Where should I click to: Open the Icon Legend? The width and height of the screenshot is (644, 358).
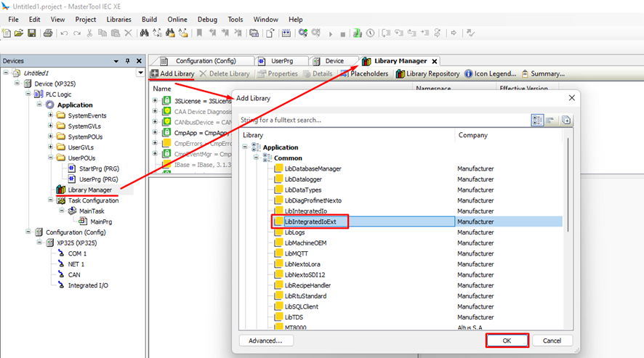coord(491,73)
